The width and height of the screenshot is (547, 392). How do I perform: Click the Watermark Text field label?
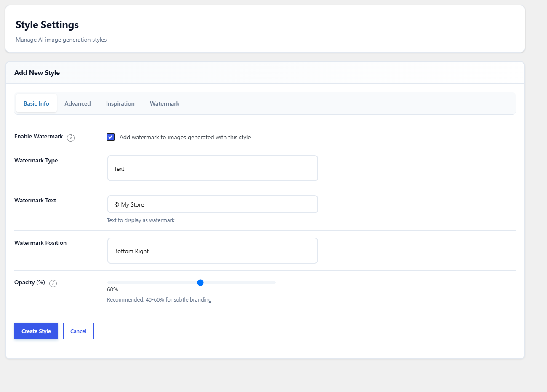tap(35, 200)
